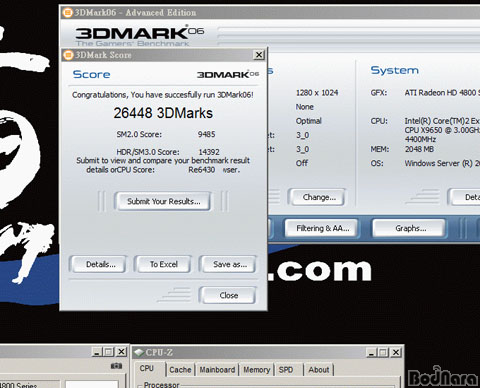Viewport: 480px width, 388px height.
Task: Click the 26448 3DMarks score text
Action: click(x=163, y=113)
